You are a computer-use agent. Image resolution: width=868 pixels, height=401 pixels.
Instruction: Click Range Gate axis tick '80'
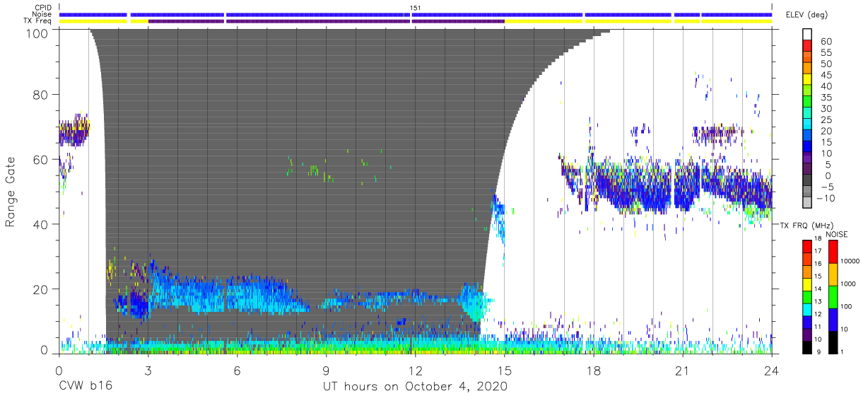(40, 95)
